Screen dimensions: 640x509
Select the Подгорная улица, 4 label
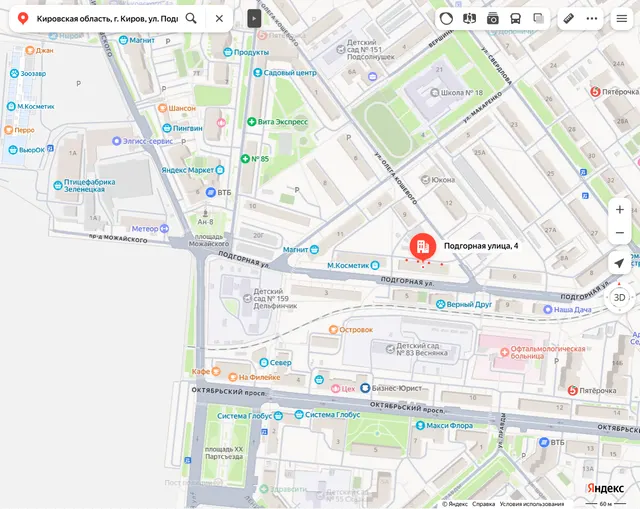[481, 246]
